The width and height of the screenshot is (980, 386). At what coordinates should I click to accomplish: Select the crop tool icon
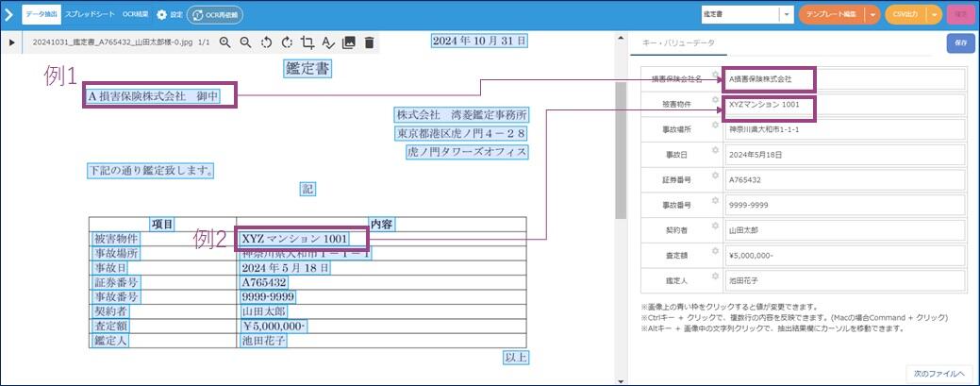click(x=307, y=42)
